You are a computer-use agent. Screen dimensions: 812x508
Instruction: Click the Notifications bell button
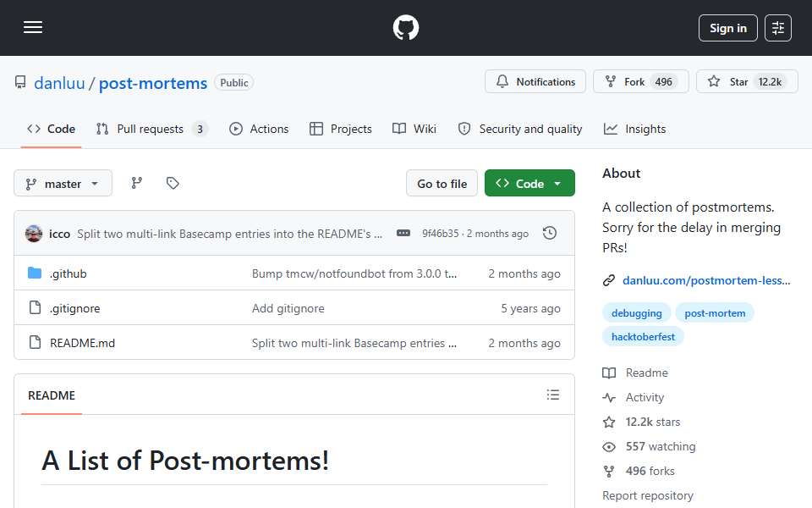click(x=535, y=81)
